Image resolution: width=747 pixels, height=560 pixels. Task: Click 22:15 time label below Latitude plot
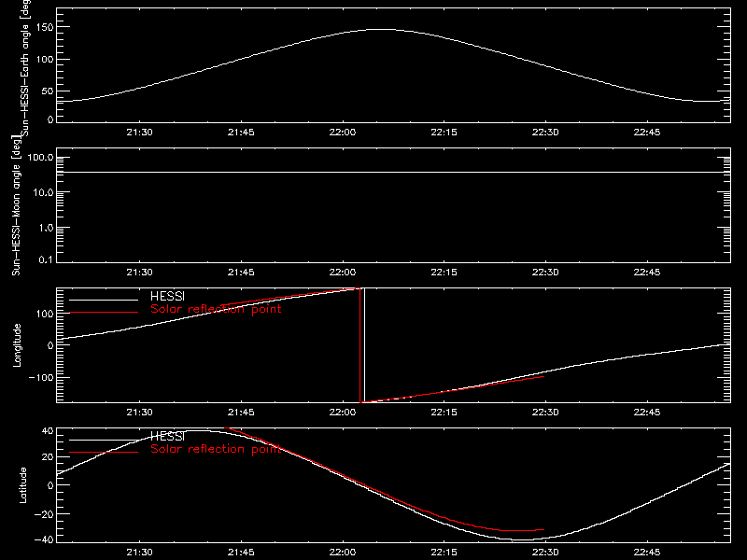[444, 552]
